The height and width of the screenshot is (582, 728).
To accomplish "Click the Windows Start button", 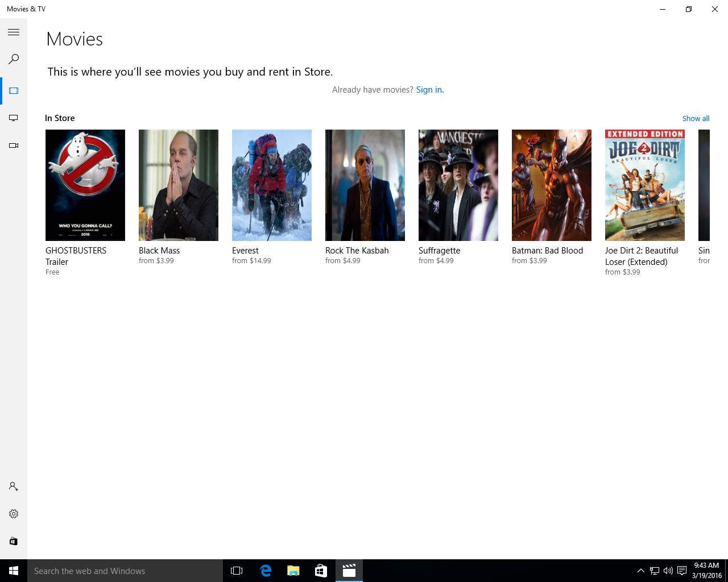I will tap(14, 571).
